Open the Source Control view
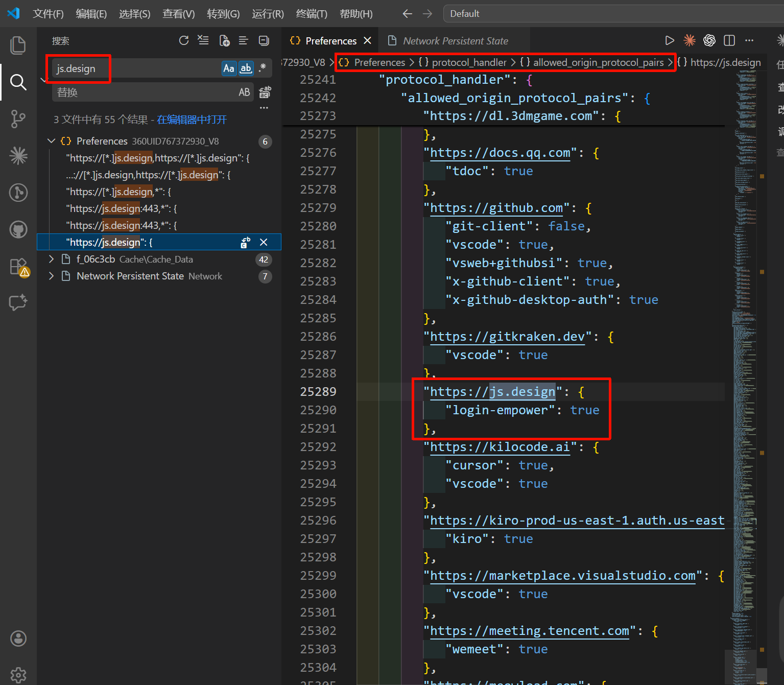This screenshot has height=685, width=784. 18,119
